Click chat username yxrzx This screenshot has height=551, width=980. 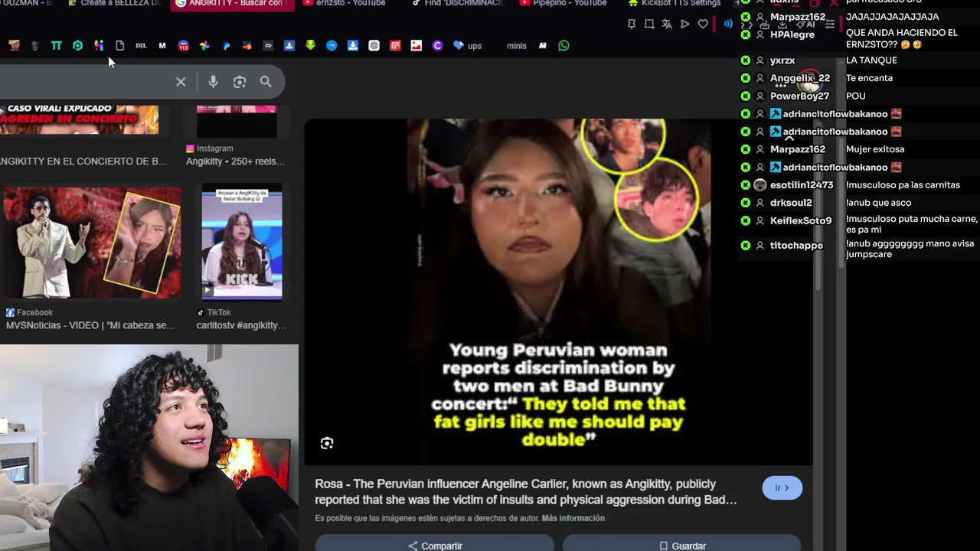tap(782, 60)
